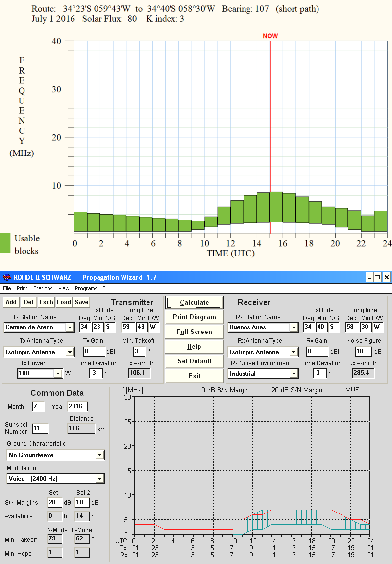392x564 pixels.
Task: Open the View menu
Action: (x=64, y=288)
